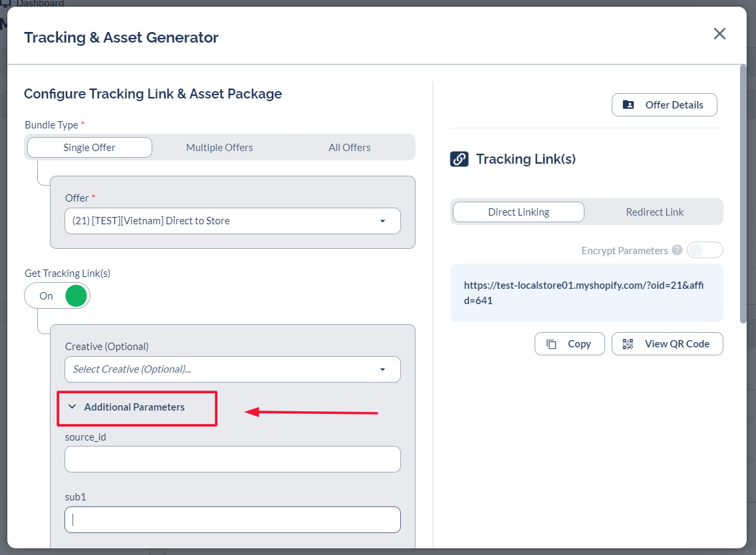
Task: Click into the source_id input field
Action: point(233,459)
